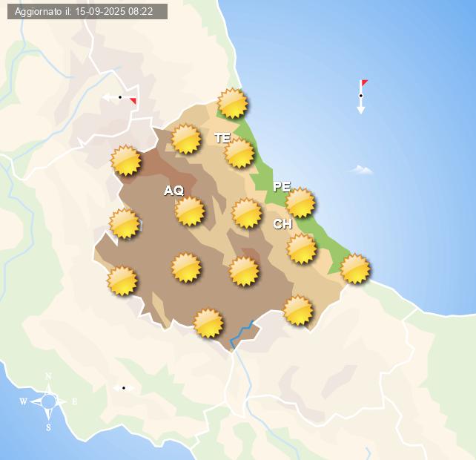Click the N letter on the compass
The image size is (476, 460).
pyautogui.click(x=48, y=376)
